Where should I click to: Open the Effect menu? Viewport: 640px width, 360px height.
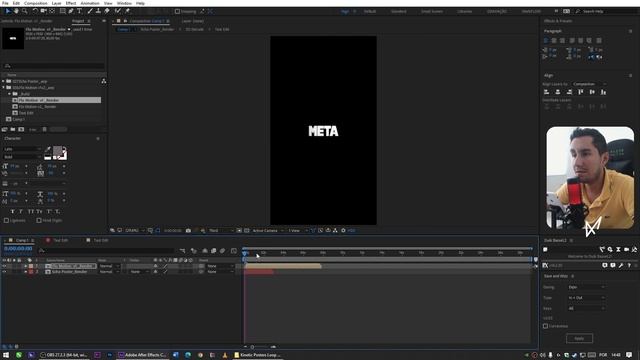point(71,3)
